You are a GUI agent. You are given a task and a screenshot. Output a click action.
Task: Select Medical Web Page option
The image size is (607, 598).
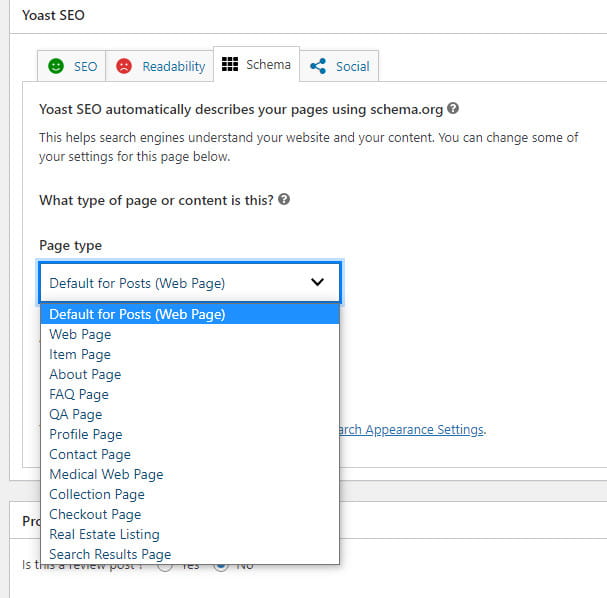coord(190,474)
